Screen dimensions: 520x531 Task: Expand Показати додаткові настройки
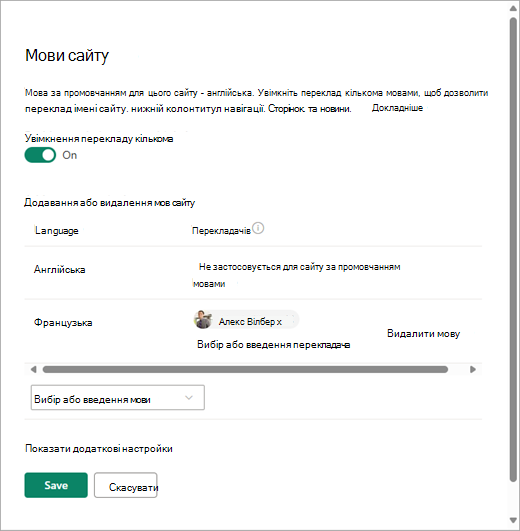[x=99, y=448]
